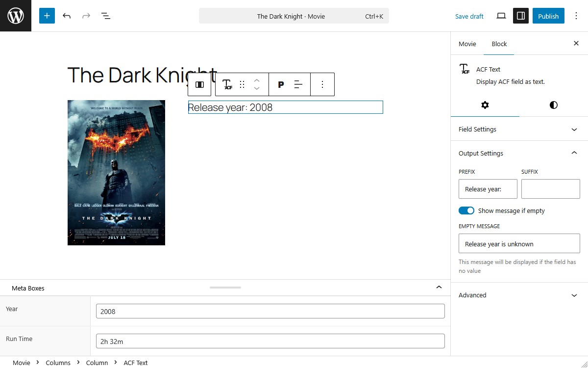Open the document overview list icon
This screenshot has height=368, width=588.
pyautogui.click(x=106, y=16)
